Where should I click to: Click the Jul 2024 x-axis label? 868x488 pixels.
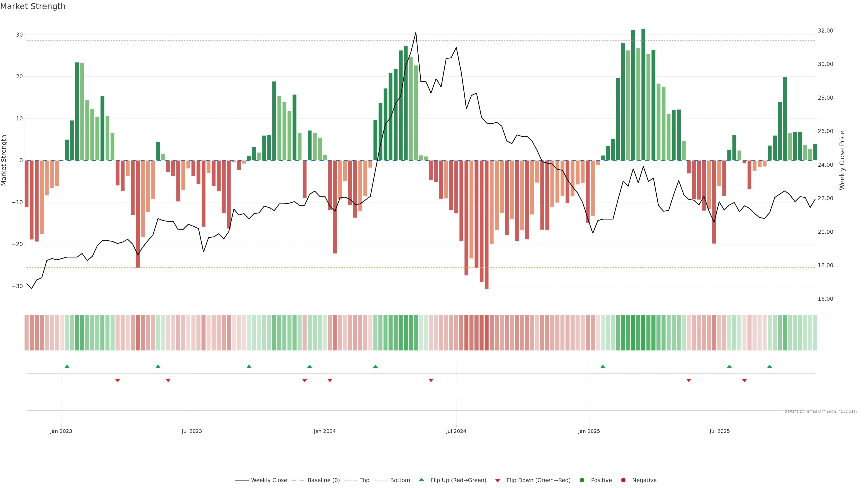pyautogui.click(x=456, y=431)
